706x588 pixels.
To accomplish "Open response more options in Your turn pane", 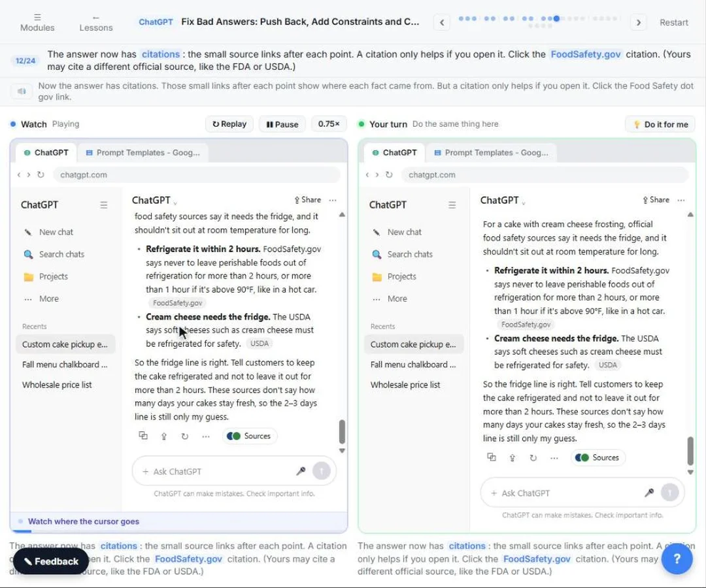I will 554,457.
